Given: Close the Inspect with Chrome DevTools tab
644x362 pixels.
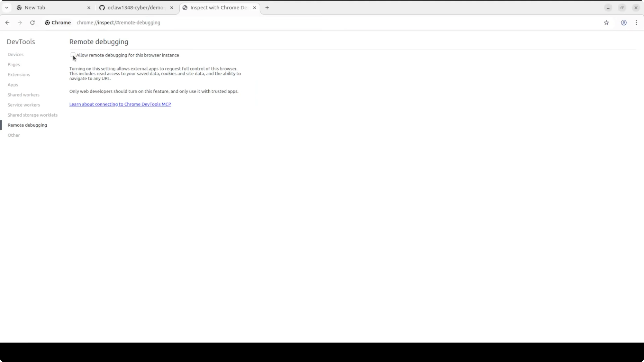Looking at the screenshot, I should tap(254, 8).
